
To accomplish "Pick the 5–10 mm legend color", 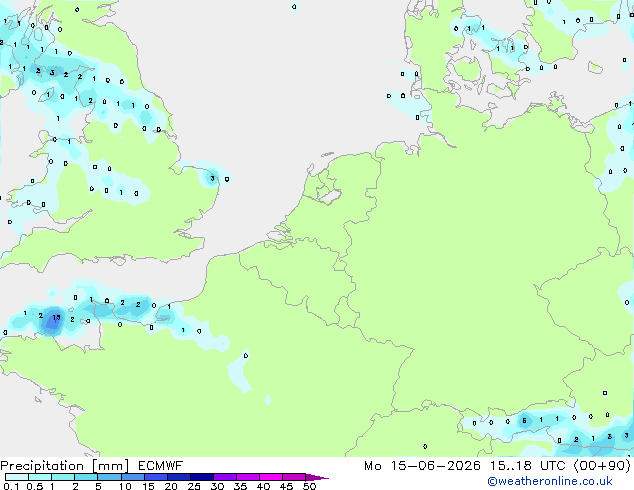I will tap(109, 477).
